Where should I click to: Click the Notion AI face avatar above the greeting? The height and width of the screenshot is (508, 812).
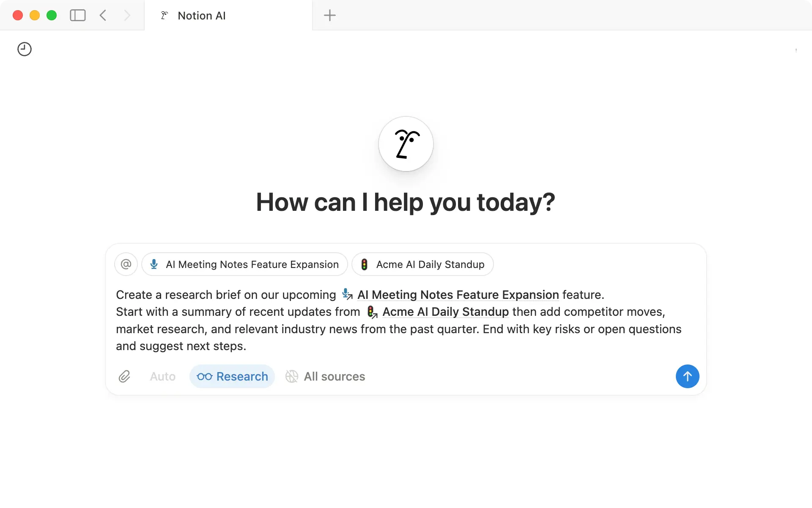tap(405, 144)
